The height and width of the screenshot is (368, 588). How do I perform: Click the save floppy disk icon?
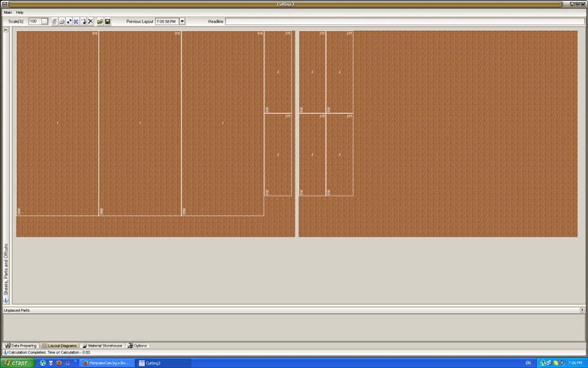pyautogui.click(x=108, y=21)
